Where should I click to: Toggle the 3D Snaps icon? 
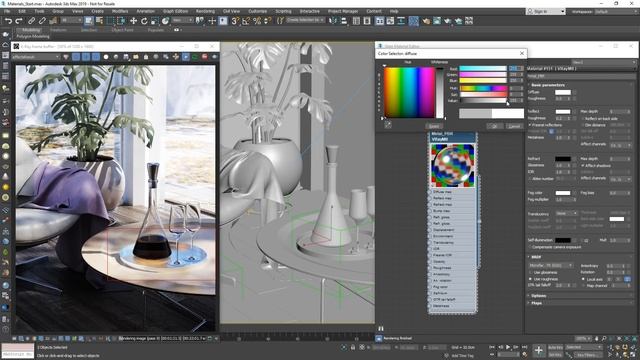point(235,21)
